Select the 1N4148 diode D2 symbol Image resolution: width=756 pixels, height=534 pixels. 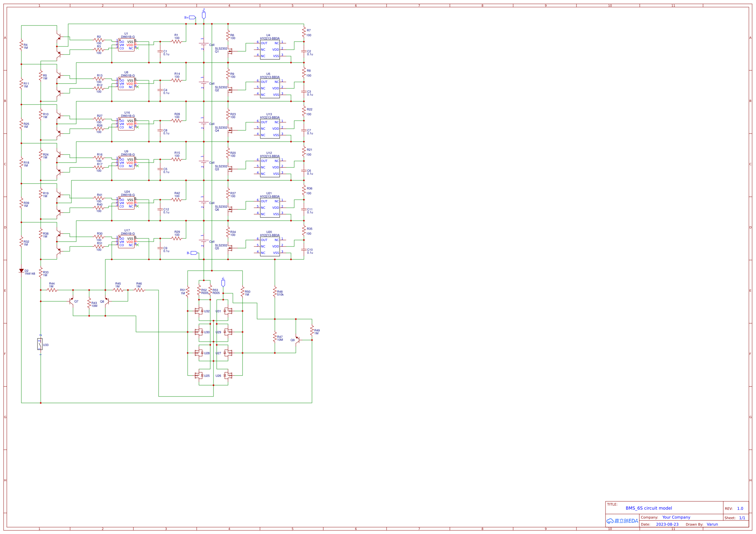pyautogui.click(x=21, y=270)
